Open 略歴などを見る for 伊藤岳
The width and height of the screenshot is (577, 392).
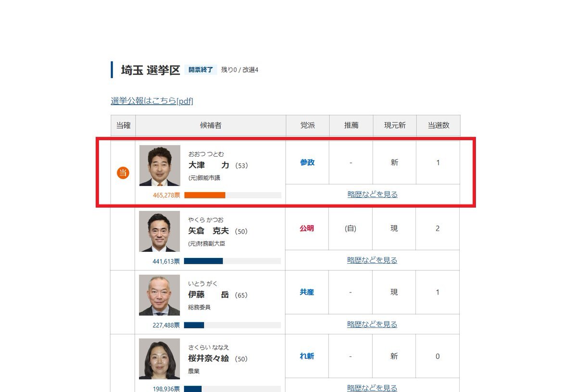click(372, 324)
